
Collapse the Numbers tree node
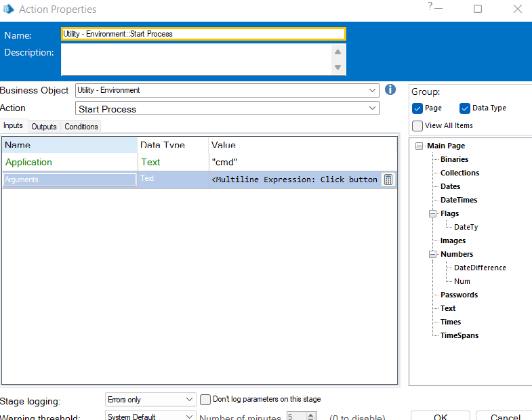click(x=433, y=254)
